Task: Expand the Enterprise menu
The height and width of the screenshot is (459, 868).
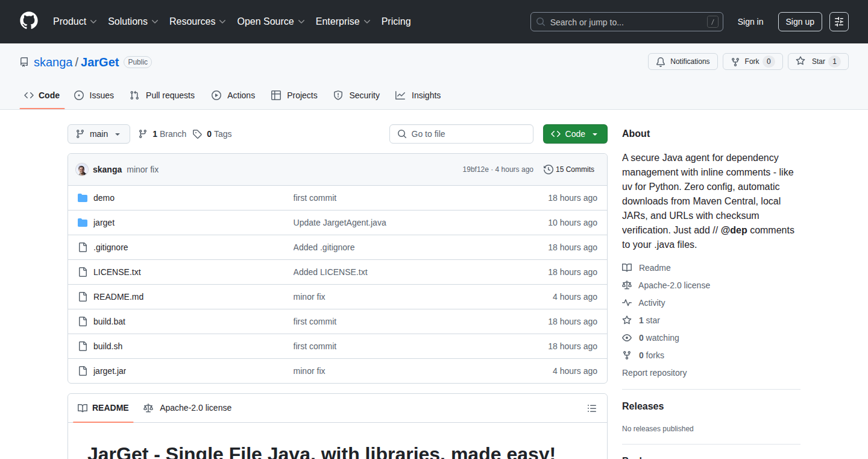Action: pyautogui.click(x=344, y=22)
